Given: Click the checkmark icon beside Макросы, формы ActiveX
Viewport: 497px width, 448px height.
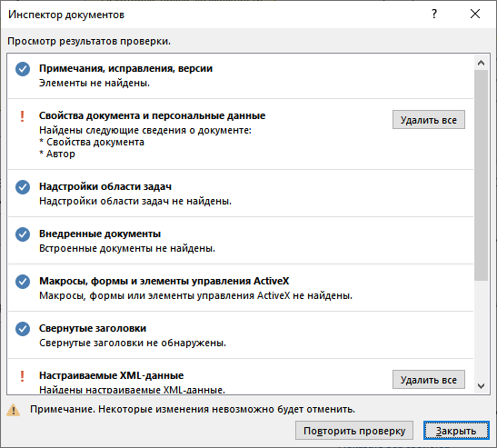Looking at the screenshot, I should tap(23, 282).
